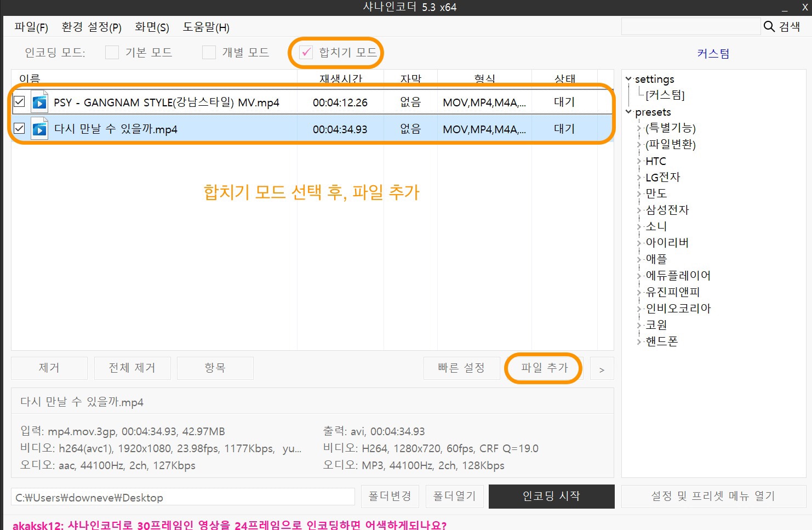812x530 pixels.
Task: Click the 제거 button
Action: pyautogui.click(x=49, y=368)
